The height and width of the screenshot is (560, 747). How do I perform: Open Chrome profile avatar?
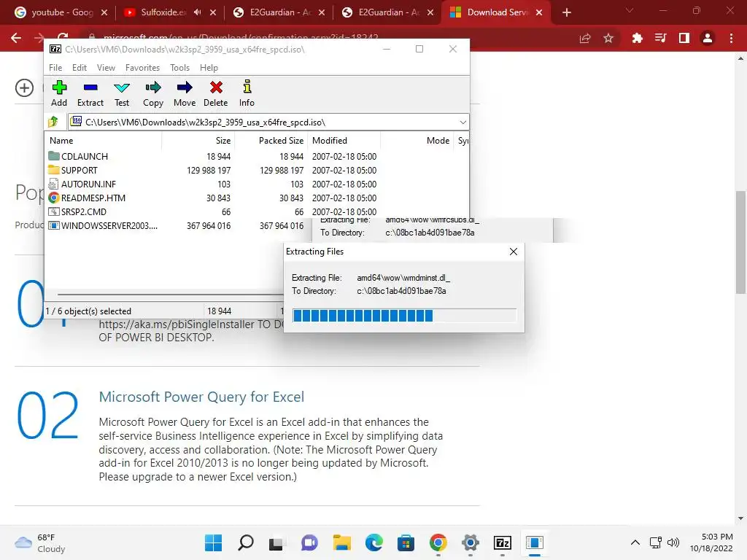point(708,38)
